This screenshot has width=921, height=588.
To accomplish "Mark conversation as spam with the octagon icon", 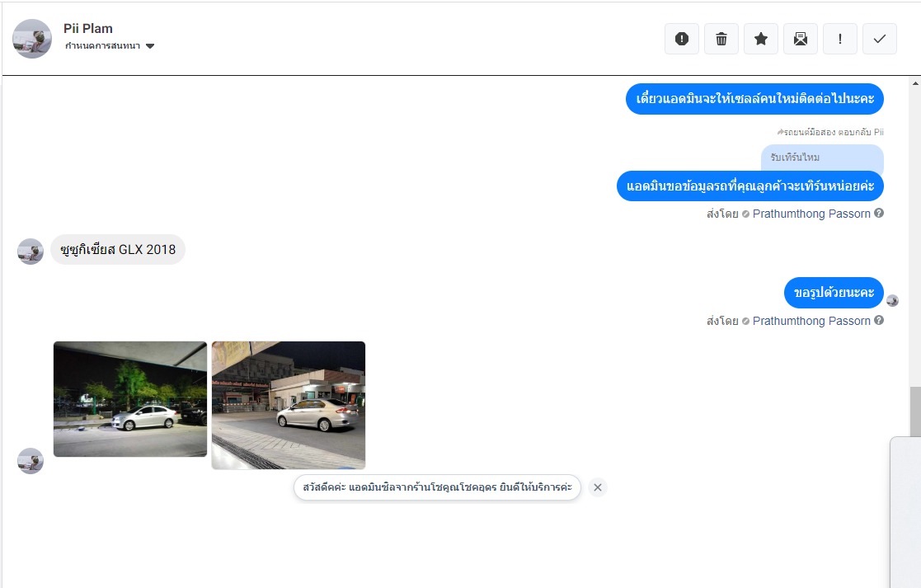I will (x=681, y=39).
